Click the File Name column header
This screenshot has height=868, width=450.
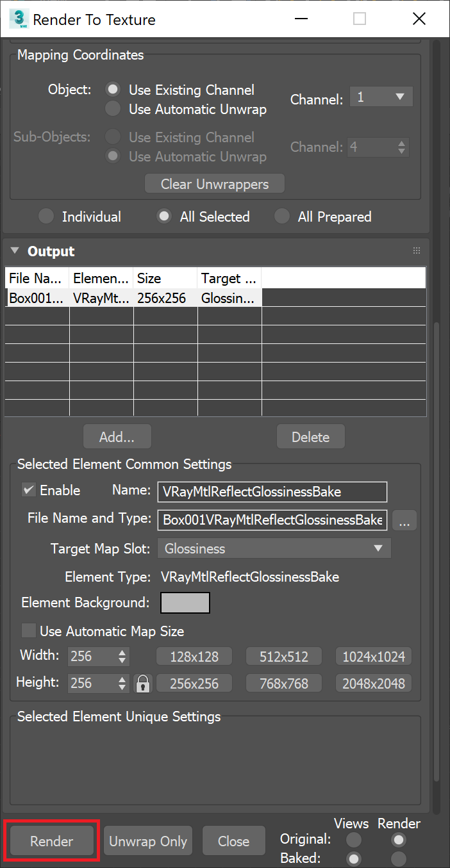[37, 278]
